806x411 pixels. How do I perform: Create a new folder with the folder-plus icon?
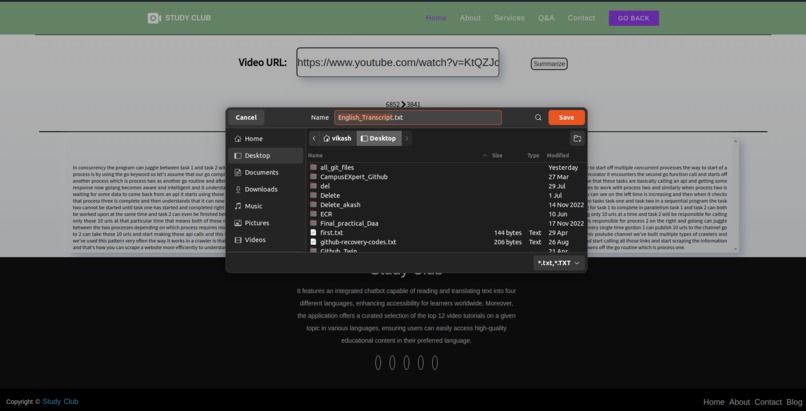(x=577, y=139)
